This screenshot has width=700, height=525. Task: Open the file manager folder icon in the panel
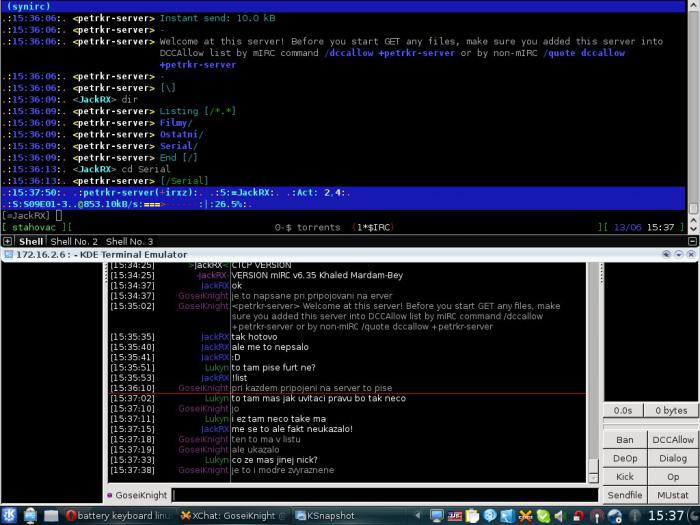(50, 516)
